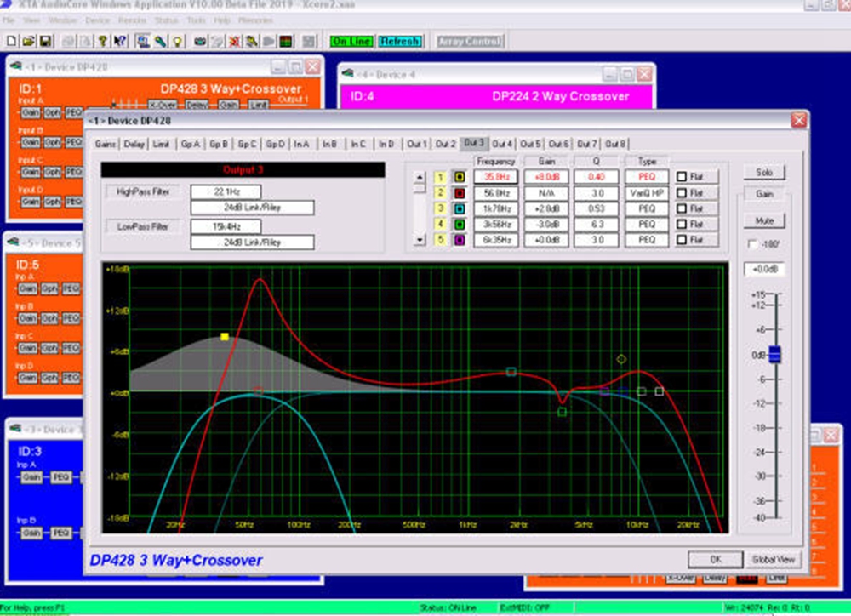Click band number 5 button
Image resolution: width=851 pixels, height=616 pixels.
(441, 240)
